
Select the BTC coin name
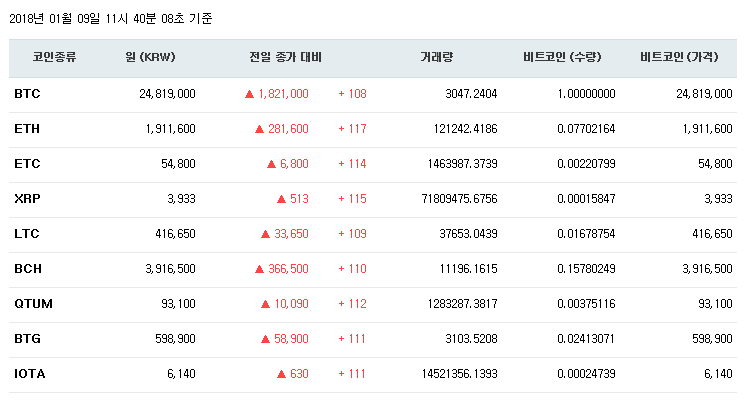pos(27,94)
